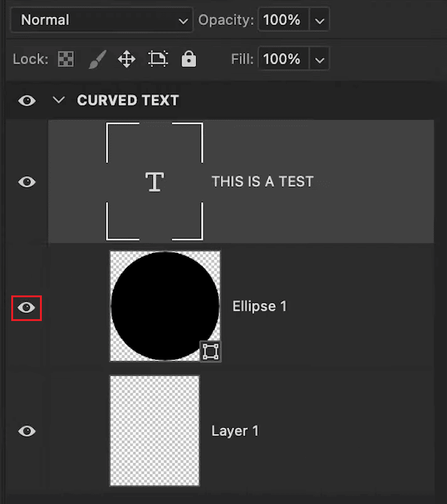Select Layer 1 in the panel
The image size is (447, 504).
tap(235, 431)
